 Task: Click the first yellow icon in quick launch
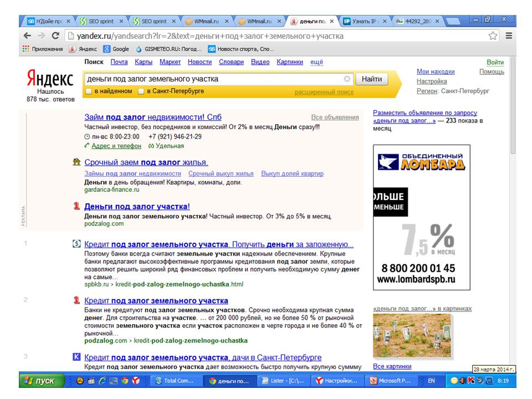click(x=80, y=381)
